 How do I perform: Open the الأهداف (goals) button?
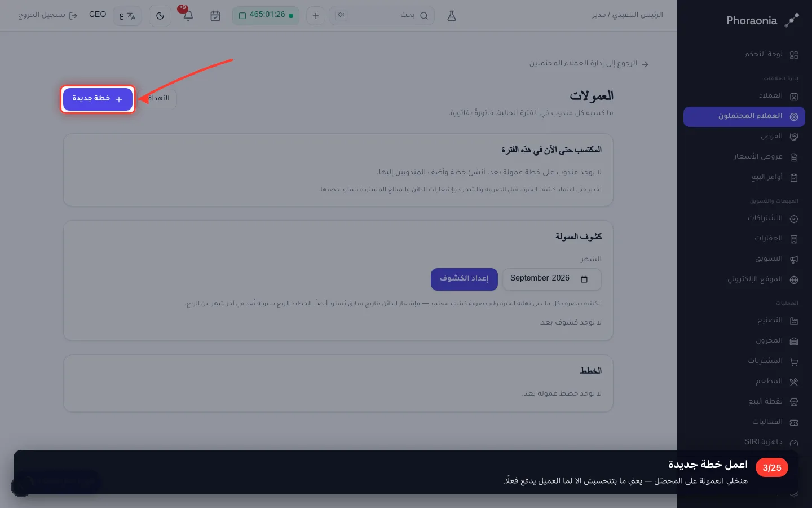click(157, 99)
